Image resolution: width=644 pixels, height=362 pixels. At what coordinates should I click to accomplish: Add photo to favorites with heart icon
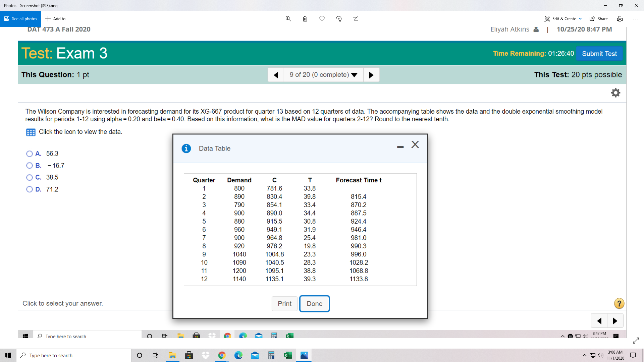[322, 19]
